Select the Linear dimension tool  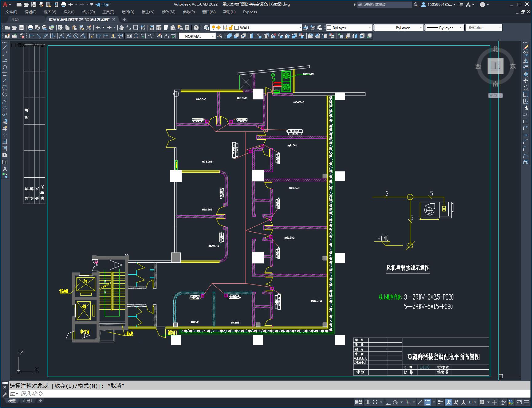[x=31, y=36]
